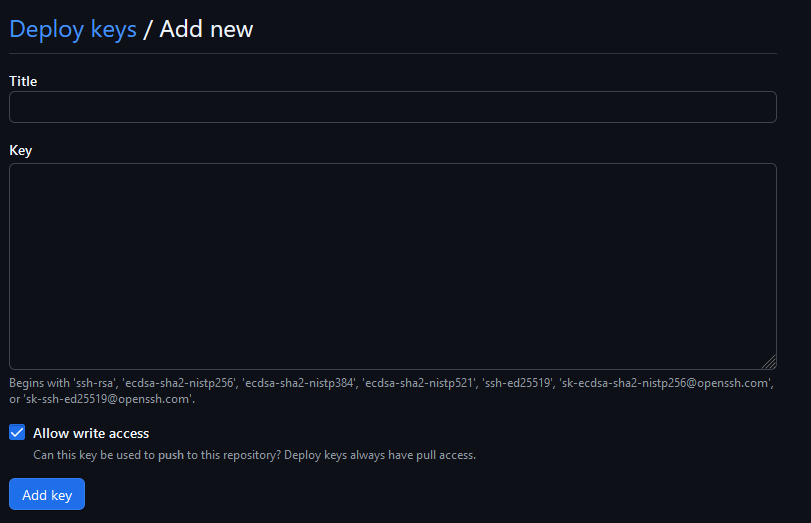Screen dimensions: 811x523
Task: Click the push access description text
Action: 254,455
